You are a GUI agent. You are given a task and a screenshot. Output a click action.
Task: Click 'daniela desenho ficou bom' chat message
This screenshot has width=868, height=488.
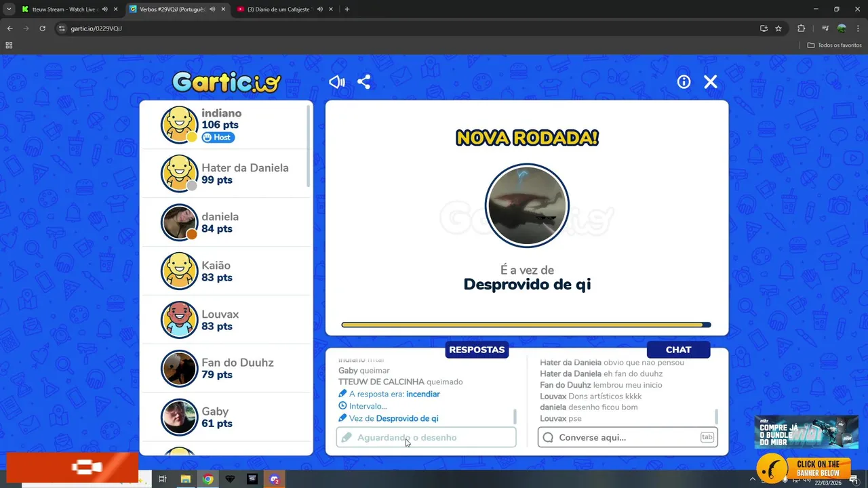pos(590,407)
